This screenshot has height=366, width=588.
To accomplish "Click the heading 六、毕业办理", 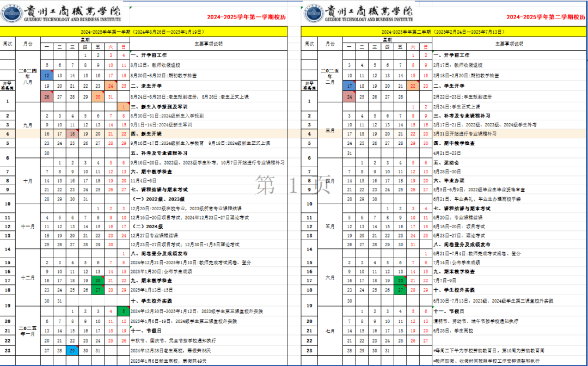I will [x=449, y=181].
